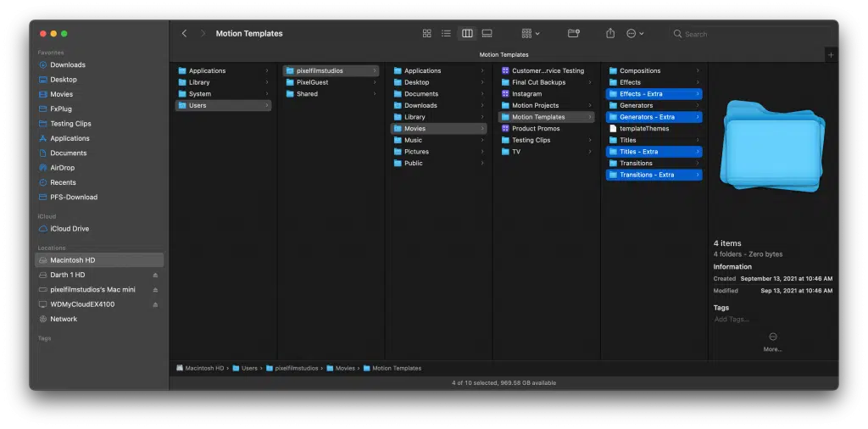
Task: Expand the Transitions folder chevron
Action: [x=698, y=164]
